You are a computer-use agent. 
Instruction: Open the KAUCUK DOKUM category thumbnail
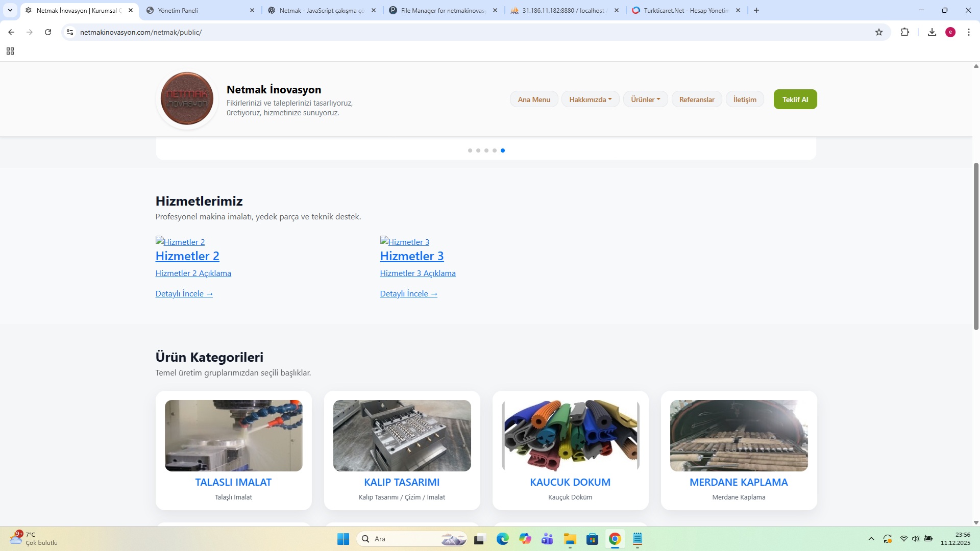570,436
